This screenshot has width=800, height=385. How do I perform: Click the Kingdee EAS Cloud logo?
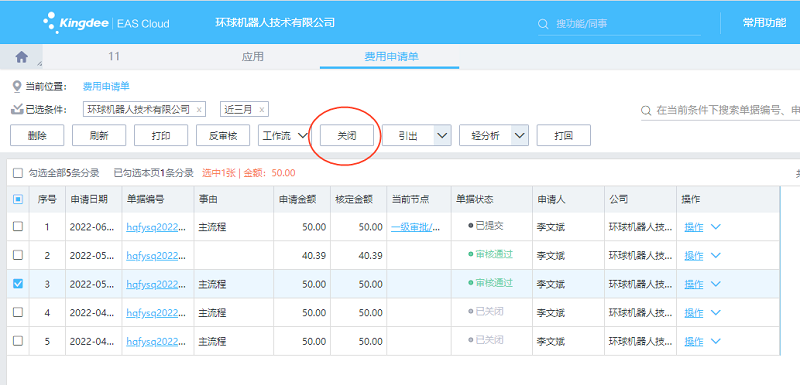pyautogui.click(x=106, y=23)
